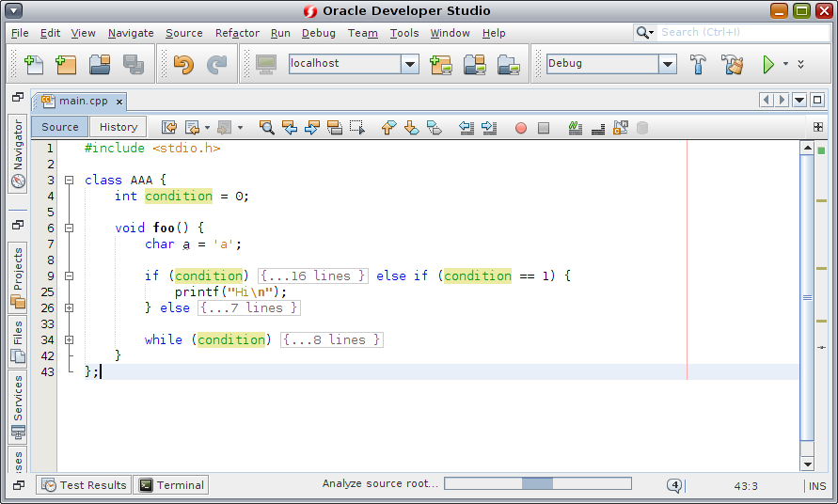Click the Next Bookmark icon
The width and height of the screenshot is (838, 504).
[412, 128]
